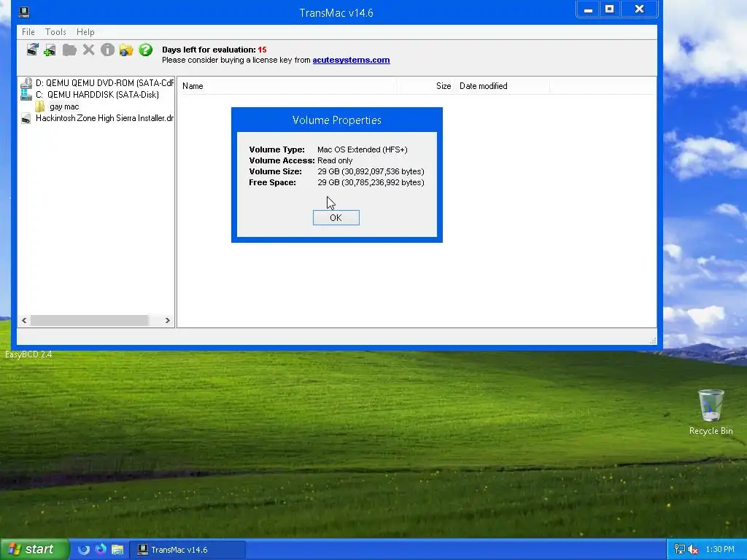Click the gay mac folder icon
747x560 pixels.
tap(40, 106)
